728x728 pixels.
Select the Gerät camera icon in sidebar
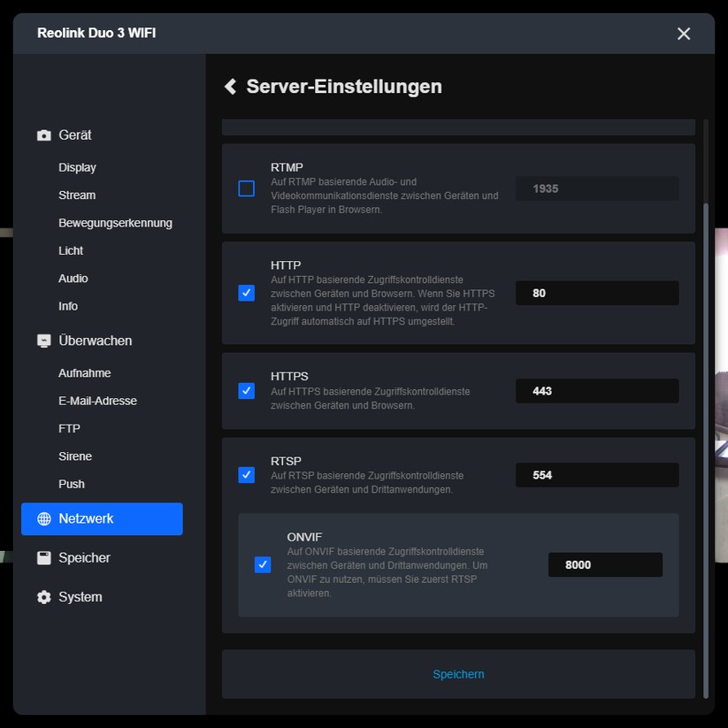43,134
